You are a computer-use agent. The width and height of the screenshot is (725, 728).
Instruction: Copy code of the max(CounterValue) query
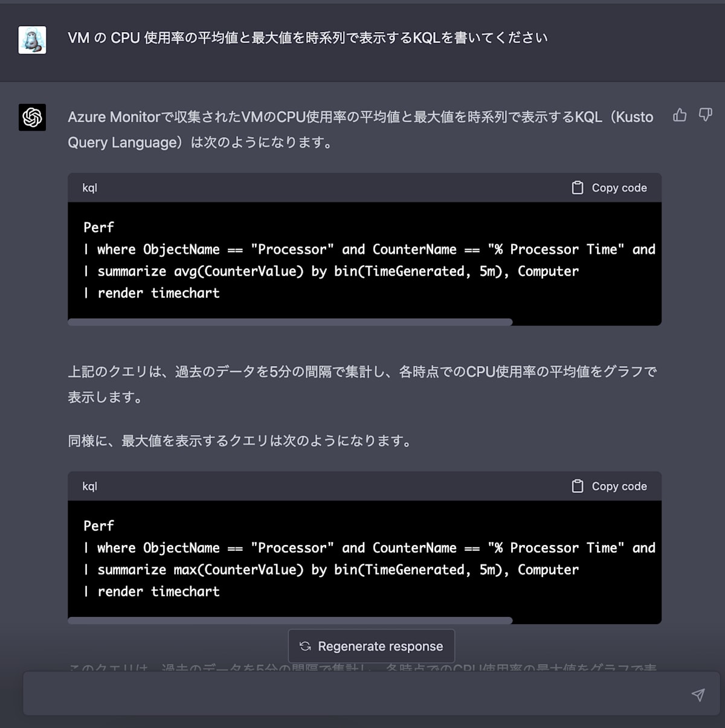coord(609,486)
